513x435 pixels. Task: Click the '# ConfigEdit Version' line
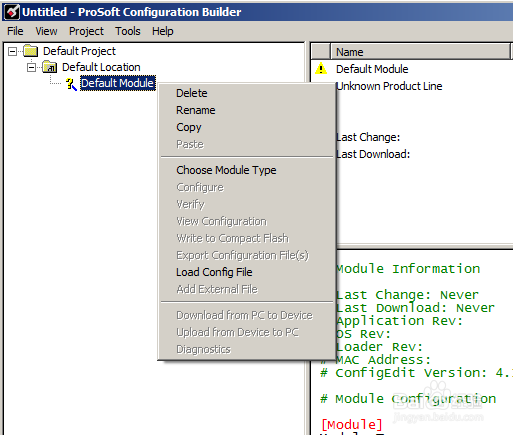[416, 373]
